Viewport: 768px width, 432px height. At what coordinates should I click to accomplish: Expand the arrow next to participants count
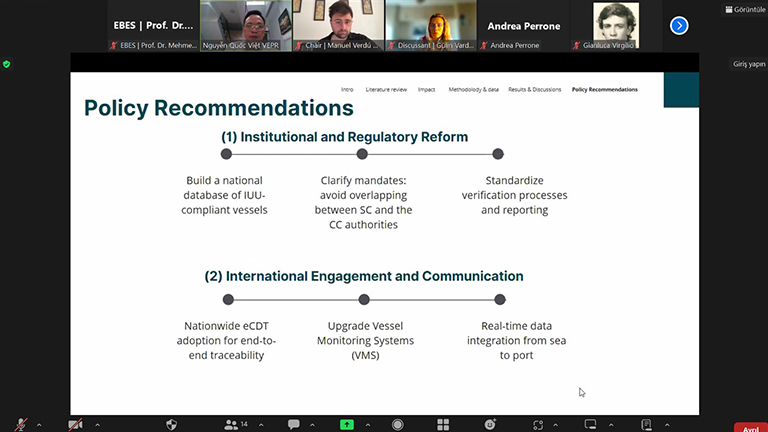tap(262, 424)
